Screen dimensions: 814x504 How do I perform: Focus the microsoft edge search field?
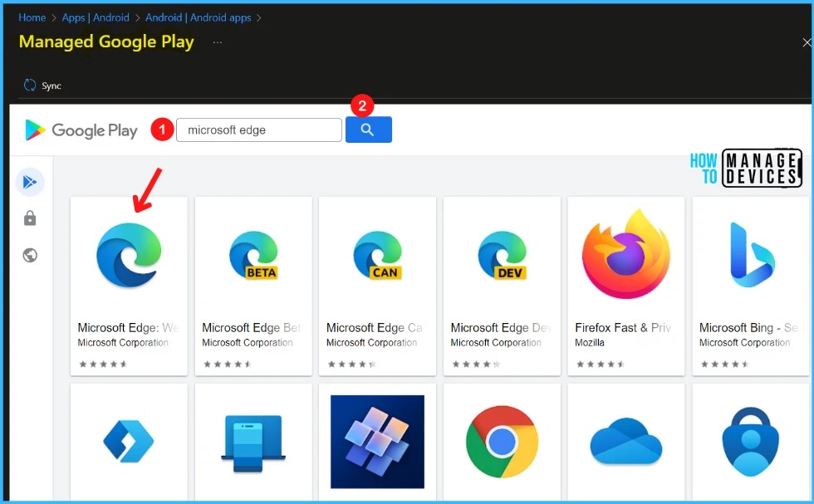point(259,130)
